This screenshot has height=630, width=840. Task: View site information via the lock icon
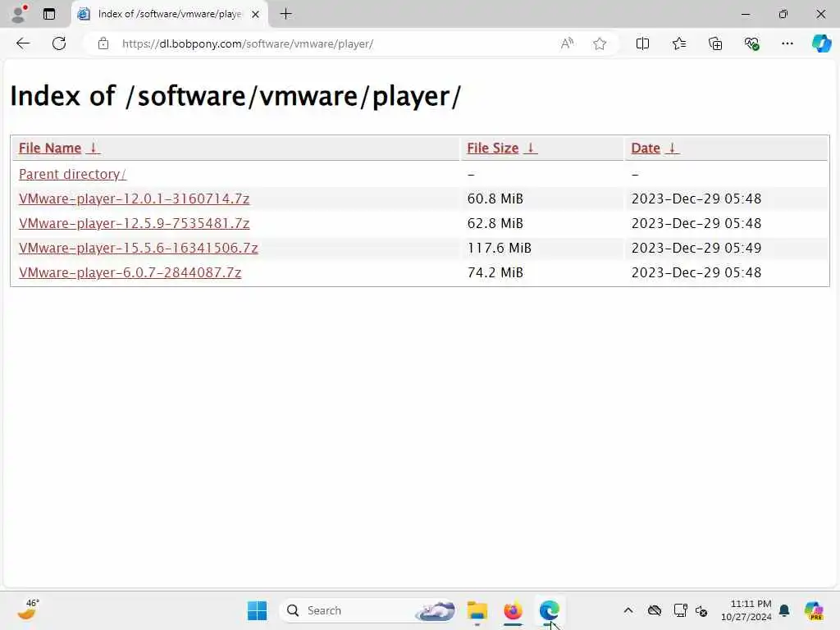tap(103, 43)
